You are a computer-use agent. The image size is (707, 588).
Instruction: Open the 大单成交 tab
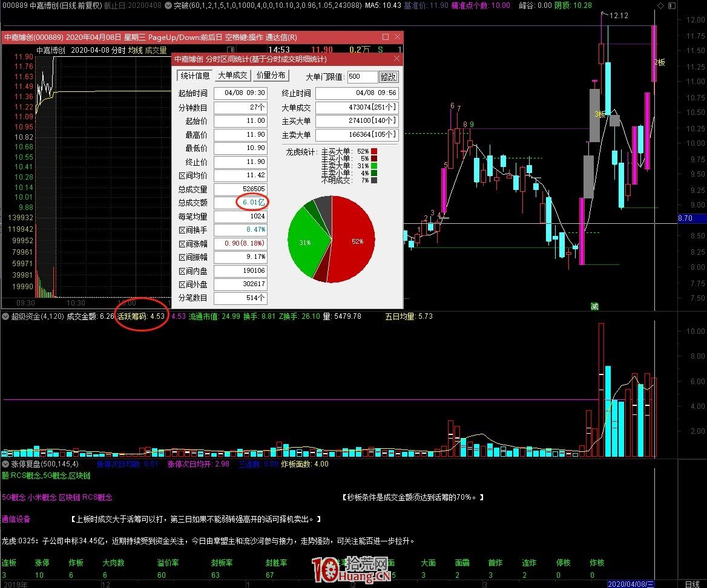[232, 76]
